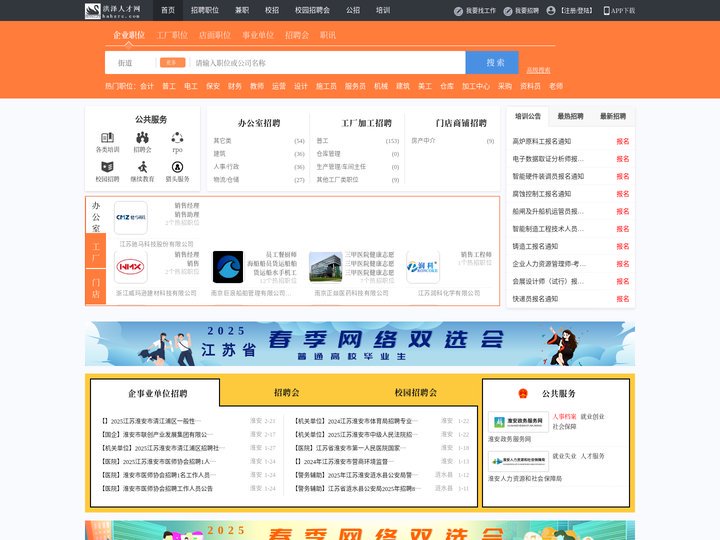The height and width of the screenshot is (540, 720).
Task: Open the 润科 company logo
Action: [423, 267]
